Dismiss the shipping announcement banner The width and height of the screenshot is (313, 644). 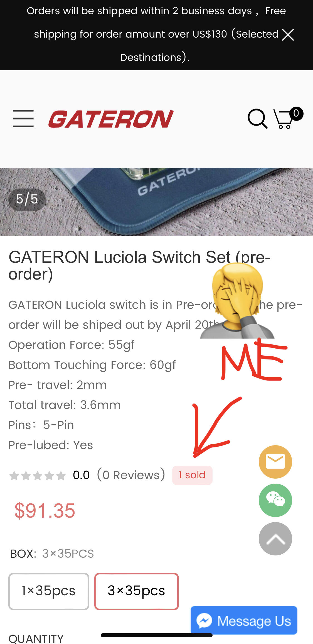click(x=288, y=35)
